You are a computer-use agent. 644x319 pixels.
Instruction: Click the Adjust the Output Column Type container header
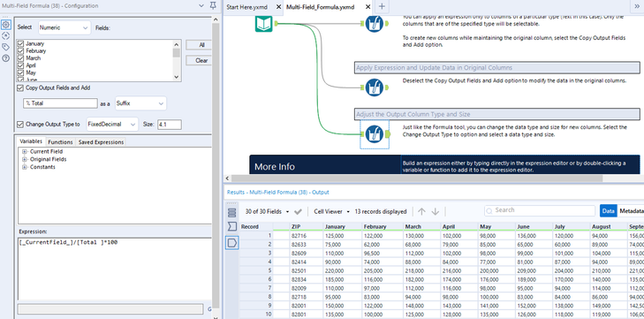(x=497, y=114)
